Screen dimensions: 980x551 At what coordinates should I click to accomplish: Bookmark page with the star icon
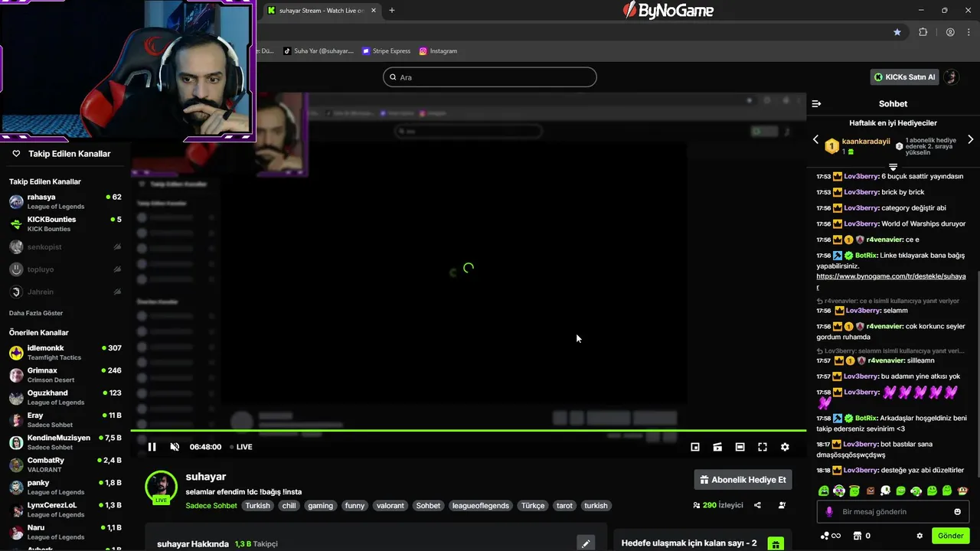pos(897,32)
